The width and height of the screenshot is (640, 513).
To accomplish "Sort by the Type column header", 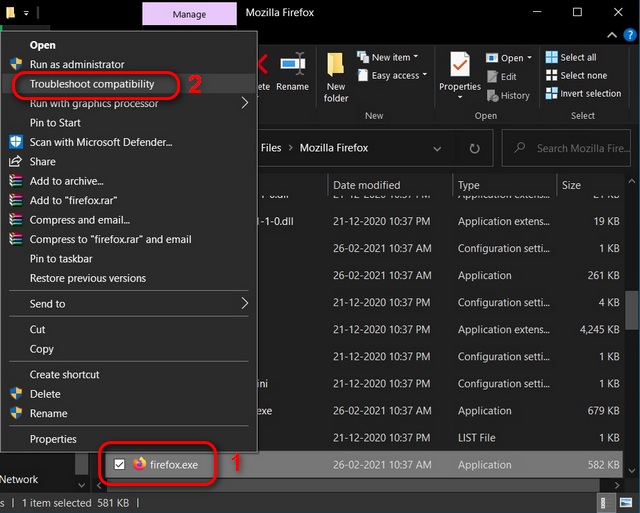I will (x=505, y=185).
